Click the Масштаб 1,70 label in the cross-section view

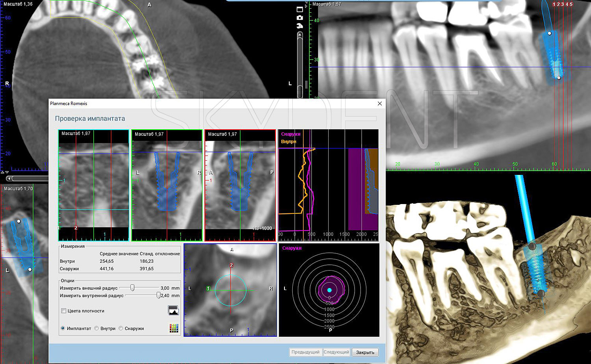click(x=18, y=189)
